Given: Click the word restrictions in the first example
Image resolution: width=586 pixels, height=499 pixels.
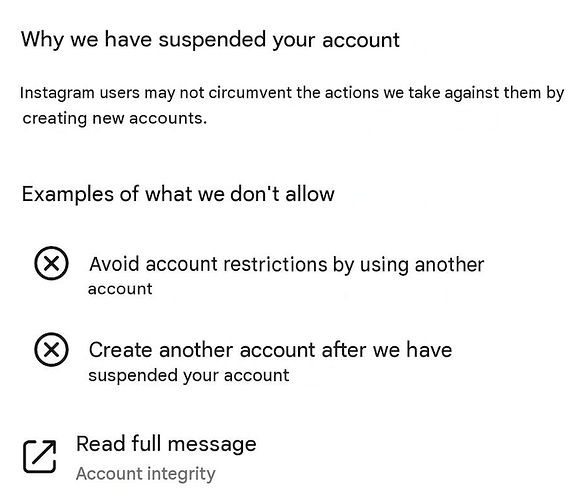Looking at the screenshot, I should coord(275,264).
